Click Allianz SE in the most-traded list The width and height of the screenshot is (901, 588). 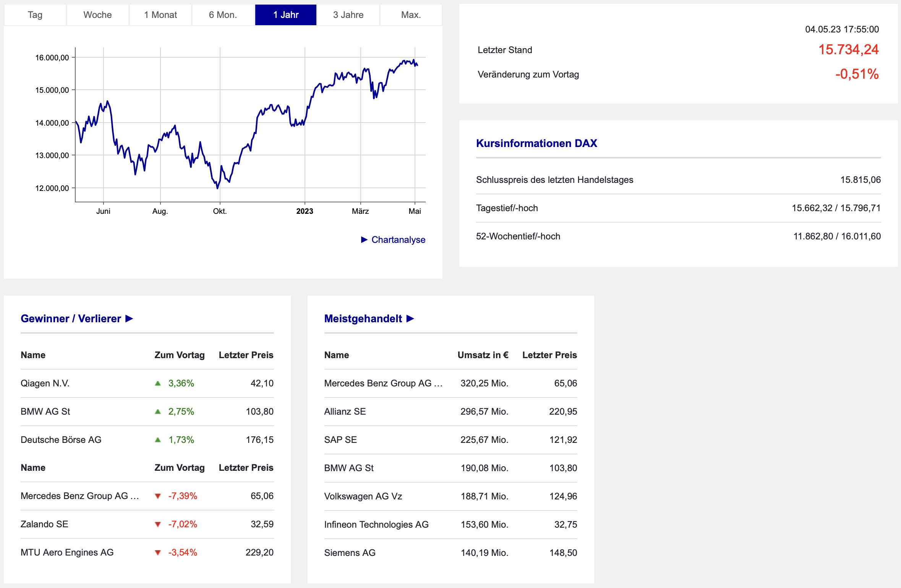click(345, 412)
